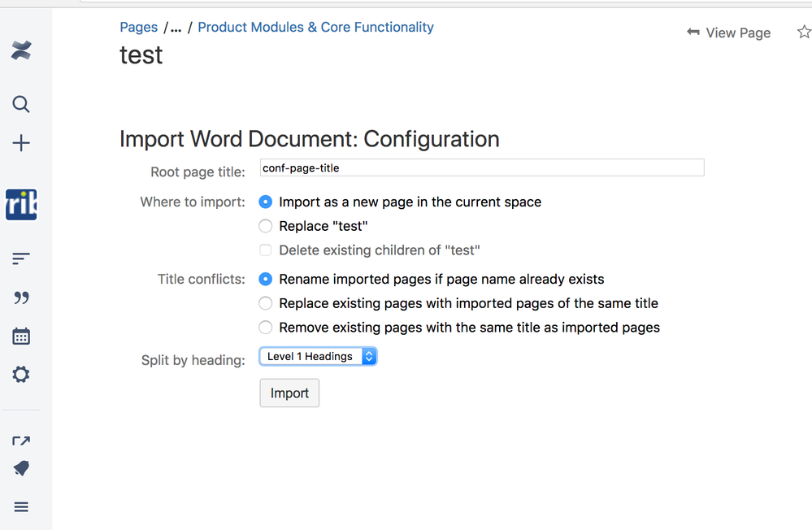Click the Import Word Document: Configuration heading

[310, 139]
